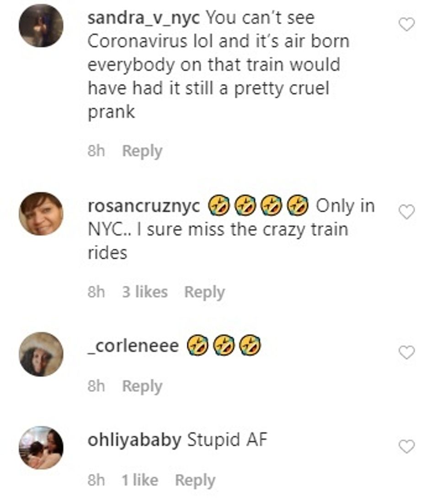Click 8h timestamp under sandra_v_nyc's comment

[96, 151]
